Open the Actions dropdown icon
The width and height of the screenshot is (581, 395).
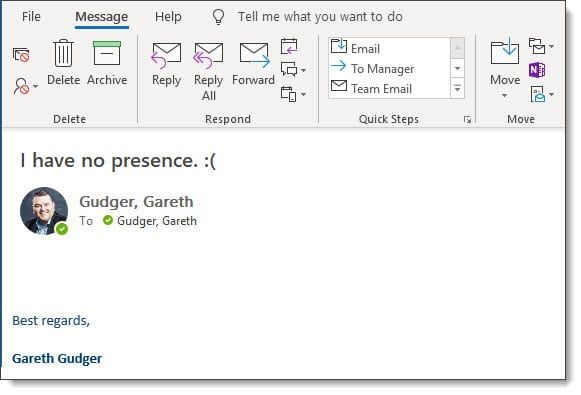coord(542,94)
